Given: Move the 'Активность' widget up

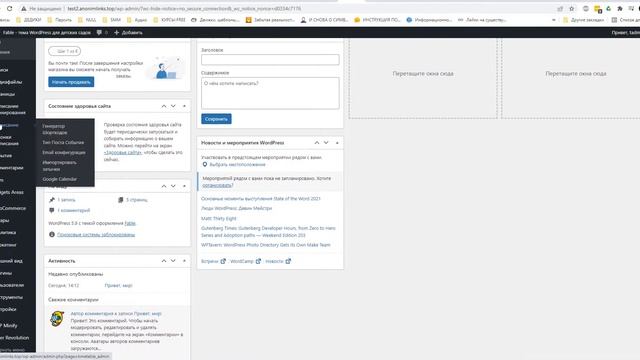Looking at the screenshot, I should point(164,261).
